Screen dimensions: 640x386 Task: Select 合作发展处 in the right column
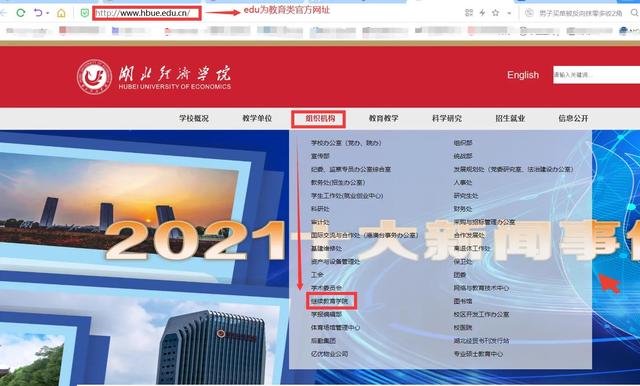(x=469, y=235)
